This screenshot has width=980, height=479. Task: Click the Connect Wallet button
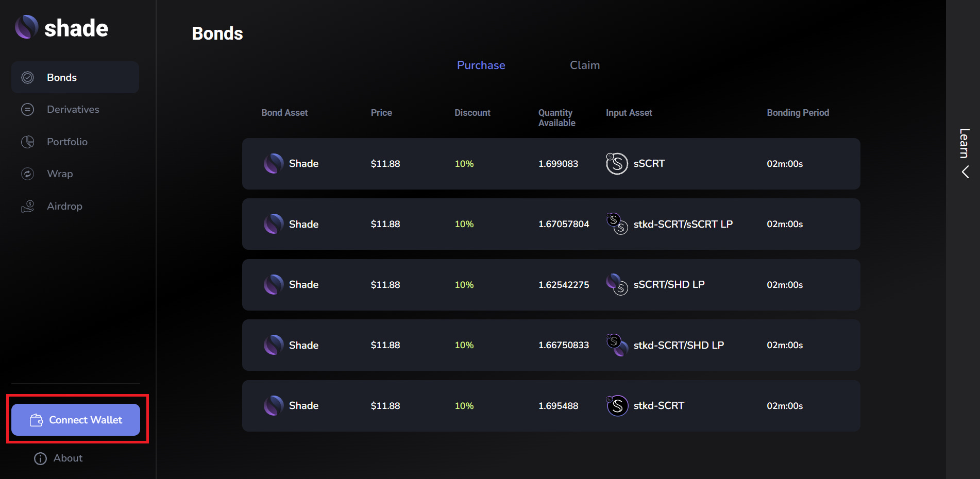pyautogui.click(x=76, y=420)
